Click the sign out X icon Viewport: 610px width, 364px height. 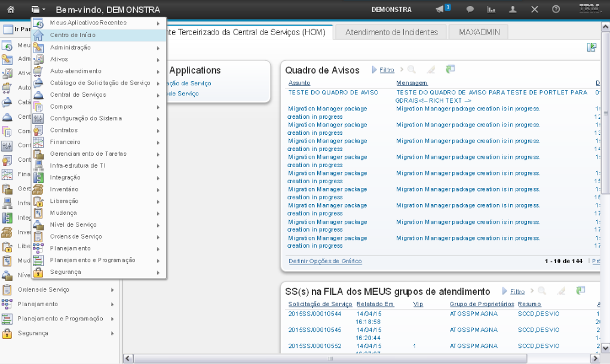point(534,10)
